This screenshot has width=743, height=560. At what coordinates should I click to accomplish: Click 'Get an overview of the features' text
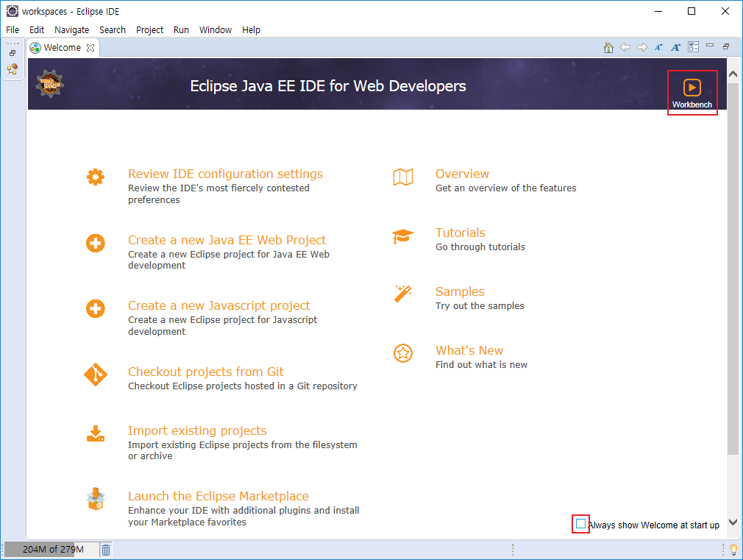click(x=505, y=188)
